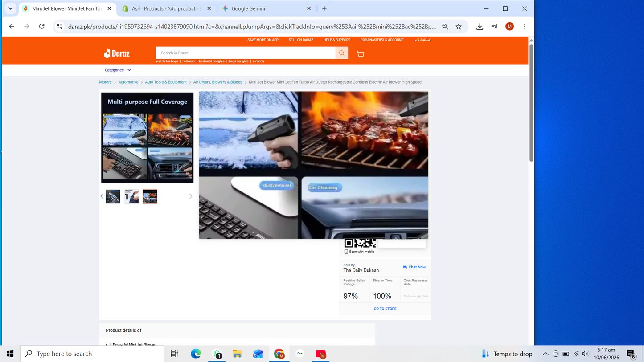Click the SELL ON DARAZ header link
This screenshot has height=362, width=644.
tap(301, 40)
